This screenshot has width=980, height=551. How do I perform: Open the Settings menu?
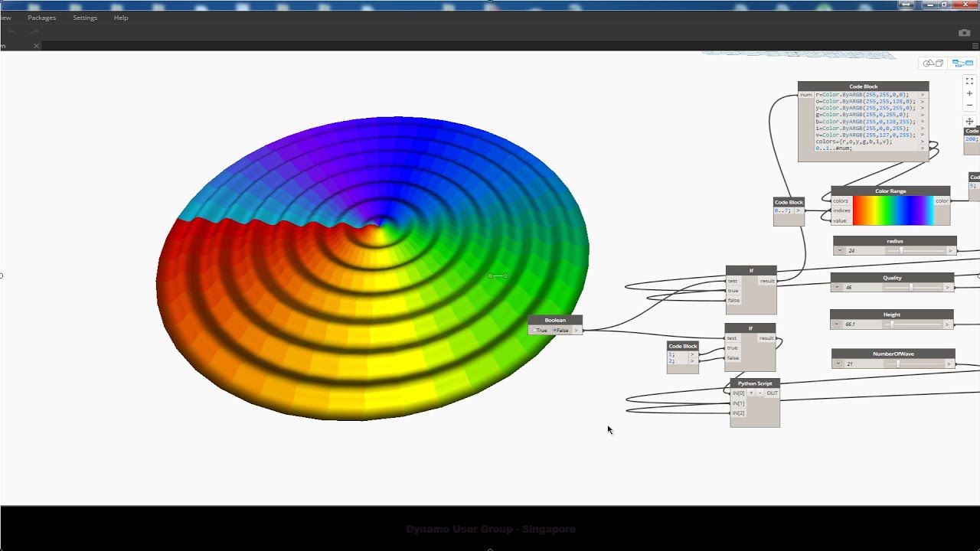pyautogui.click(x=85, y=17)
